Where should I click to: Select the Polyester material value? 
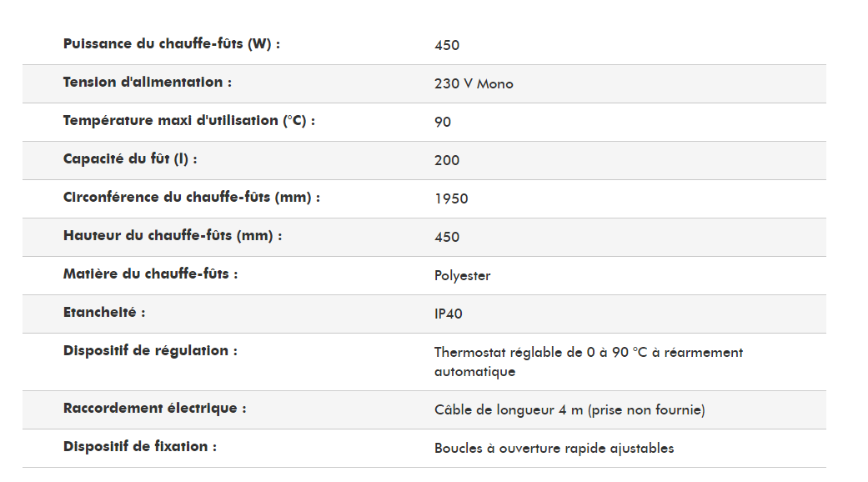pyautogui.click(x=462, y=275)
